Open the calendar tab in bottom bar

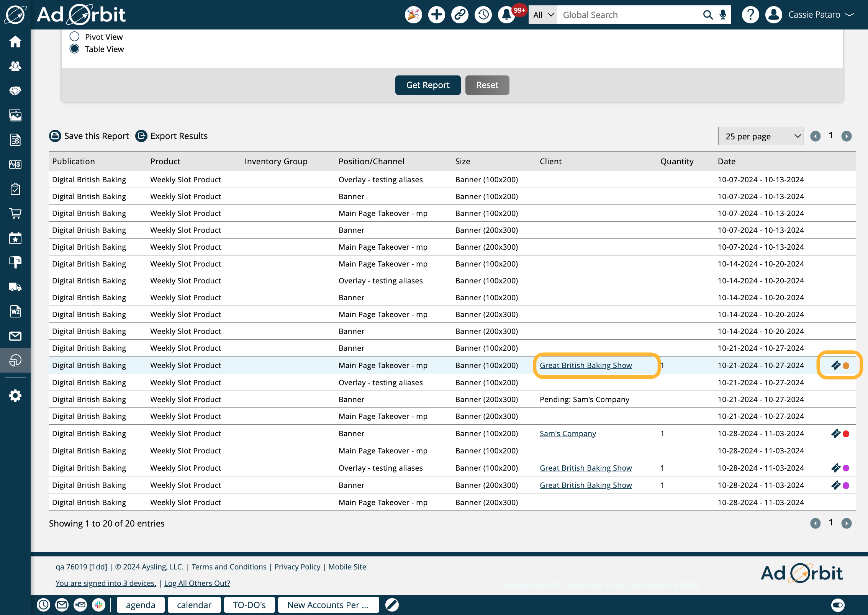pos(194,605)
